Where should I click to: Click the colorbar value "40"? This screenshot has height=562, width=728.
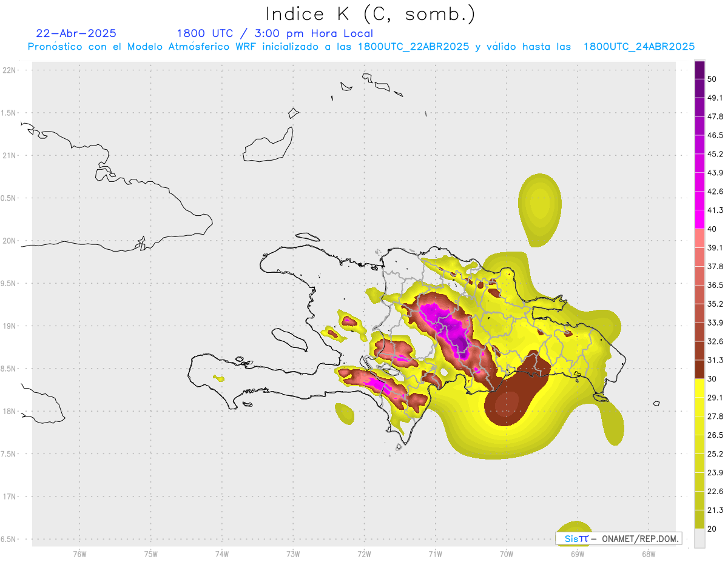(x=712, y=229)
